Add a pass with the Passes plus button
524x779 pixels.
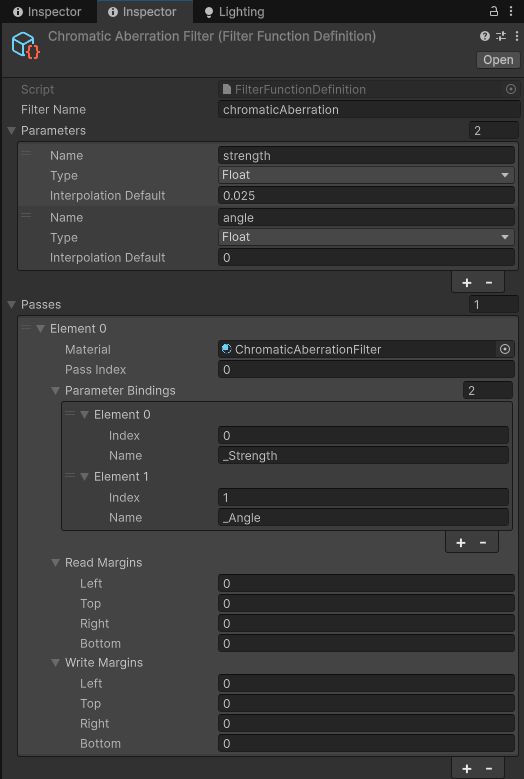tap(466, 769)
